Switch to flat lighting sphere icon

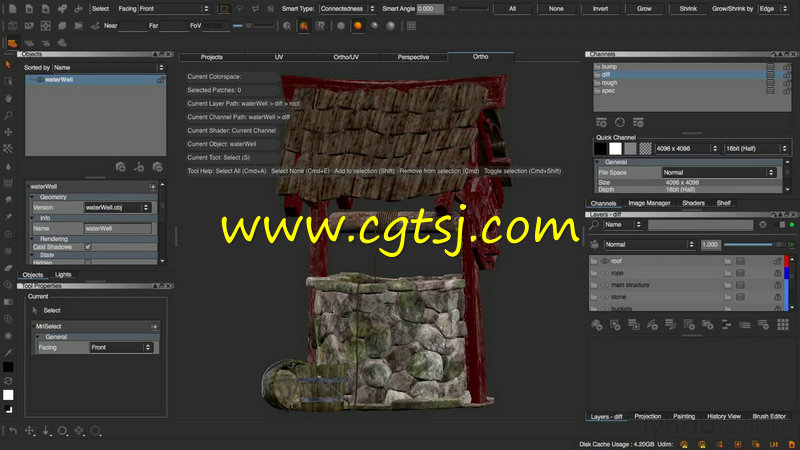341,26
